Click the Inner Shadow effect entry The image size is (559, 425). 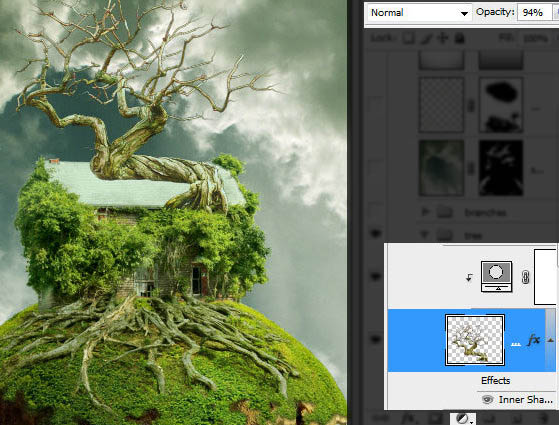coord(525,400)
